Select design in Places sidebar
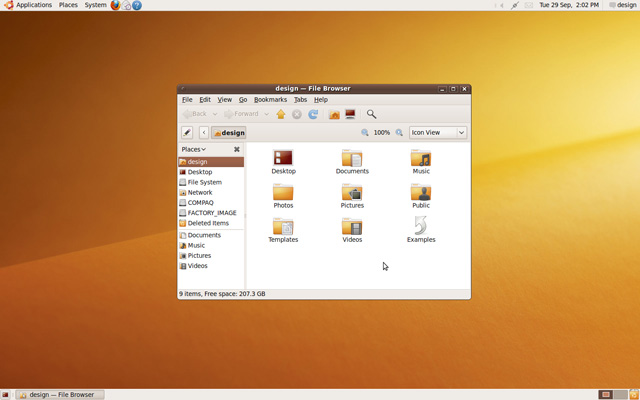The image size is (640, 400). click(211, 162)
